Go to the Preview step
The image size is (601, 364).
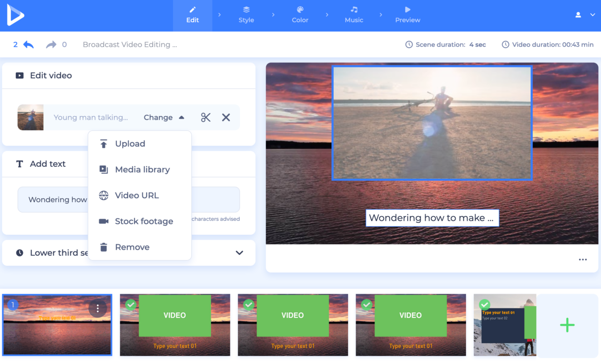[x=407, y=15]
